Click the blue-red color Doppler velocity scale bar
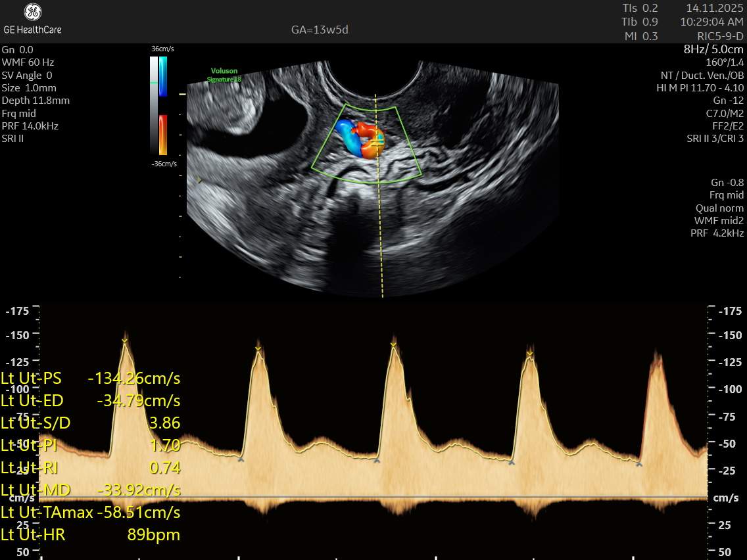 (163, 105)
